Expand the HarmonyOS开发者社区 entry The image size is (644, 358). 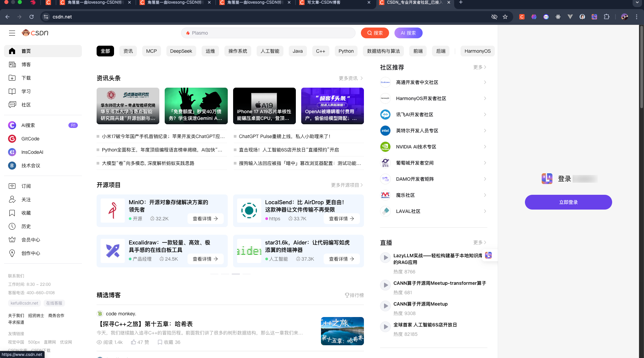485,98
